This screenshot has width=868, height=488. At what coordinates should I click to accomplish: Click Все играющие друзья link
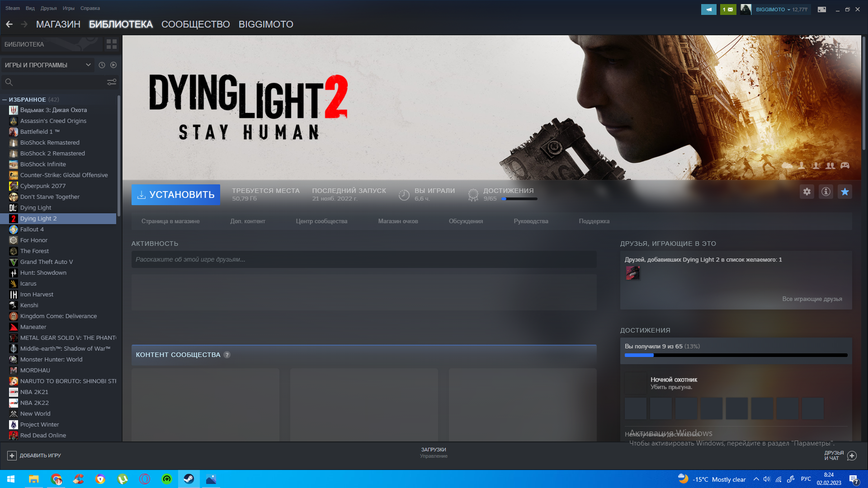click(812, 299)
